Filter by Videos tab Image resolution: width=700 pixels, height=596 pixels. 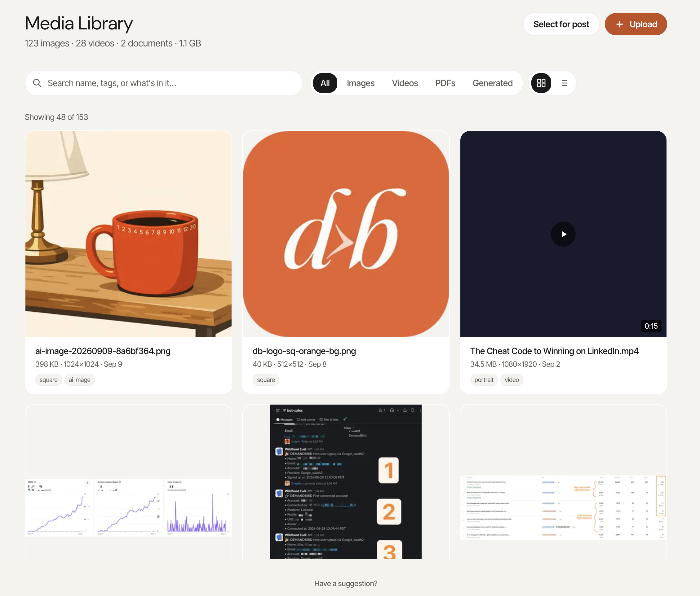405,83
